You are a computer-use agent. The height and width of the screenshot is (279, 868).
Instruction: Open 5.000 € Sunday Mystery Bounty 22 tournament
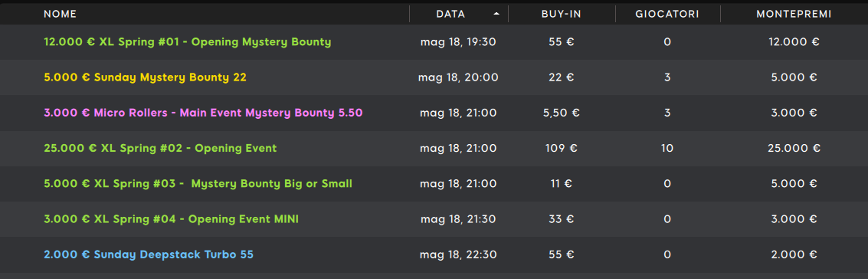point(145,77)
